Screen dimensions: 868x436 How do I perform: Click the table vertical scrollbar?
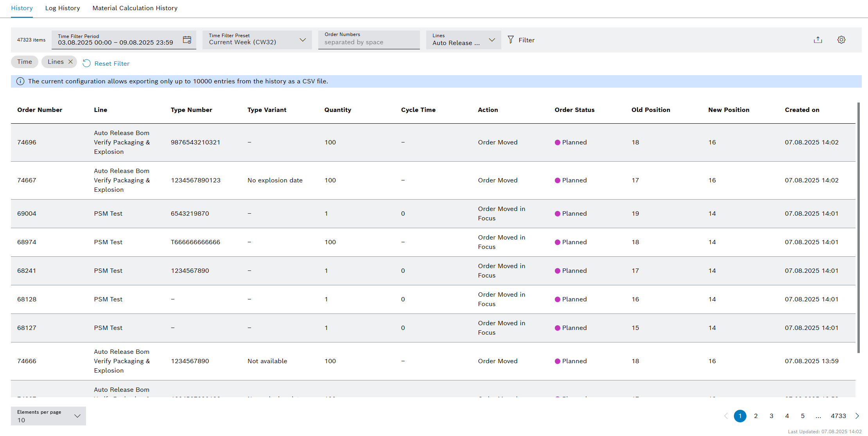858,227
